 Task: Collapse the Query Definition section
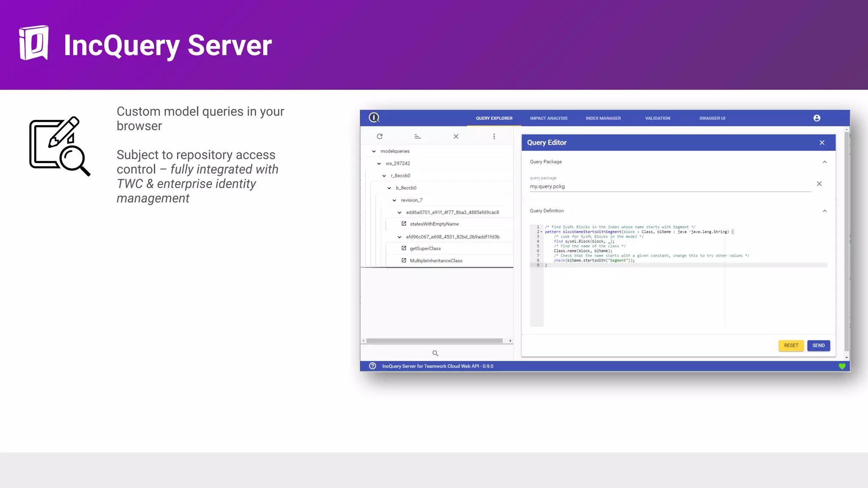(x=825, y=211)
